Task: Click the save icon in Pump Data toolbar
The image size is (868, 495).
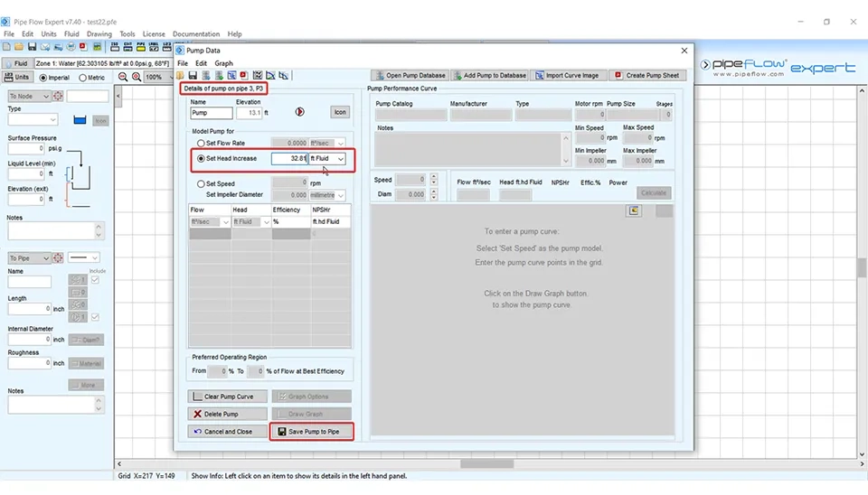Action: pos(193,76)
